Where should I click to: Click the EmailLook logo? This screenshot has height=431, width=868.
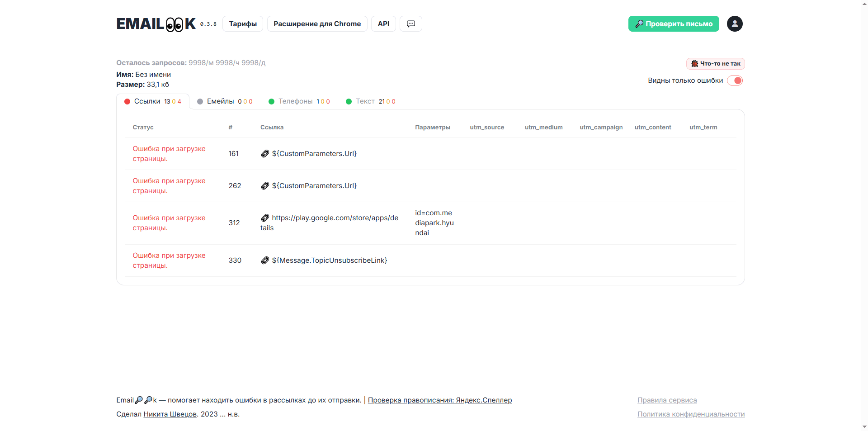[x=156, y=24]
